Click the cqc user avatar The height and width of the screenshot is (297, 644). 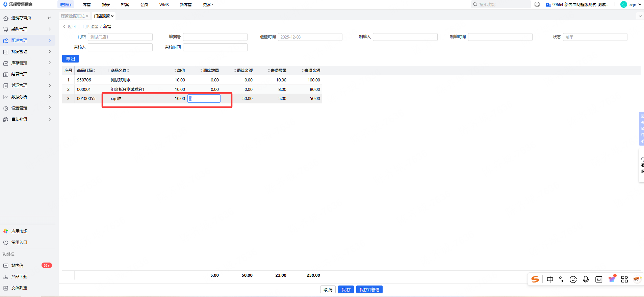click(624, 4)
